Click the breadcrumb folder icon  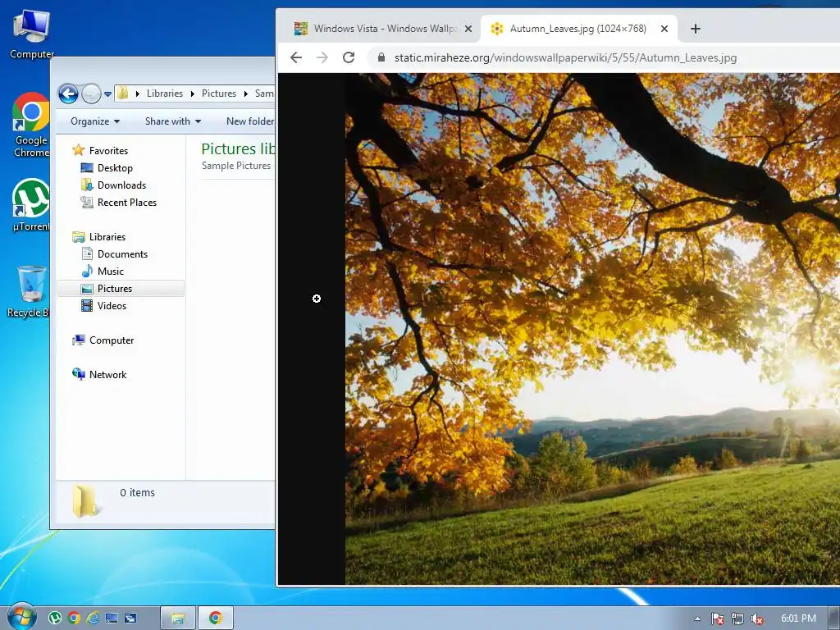point(123,94)
